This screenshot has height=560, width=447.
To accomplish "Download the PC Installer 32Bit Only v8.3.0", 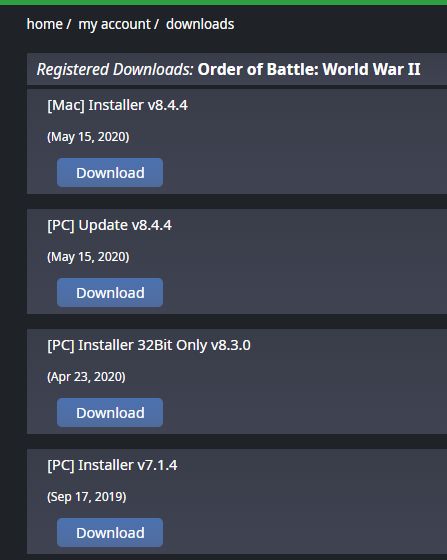I will (110, 412).
